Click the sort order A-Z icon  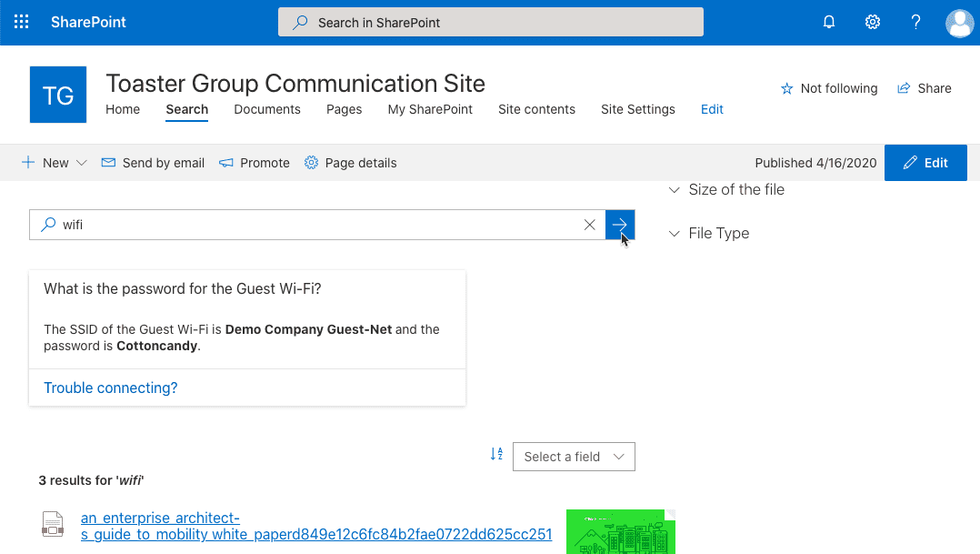[496, 455]
